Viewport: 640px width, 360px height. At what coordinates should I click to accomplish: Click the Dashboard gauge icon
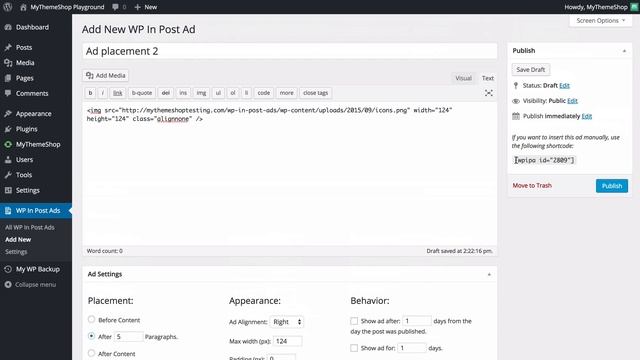[x=8, y=27]
